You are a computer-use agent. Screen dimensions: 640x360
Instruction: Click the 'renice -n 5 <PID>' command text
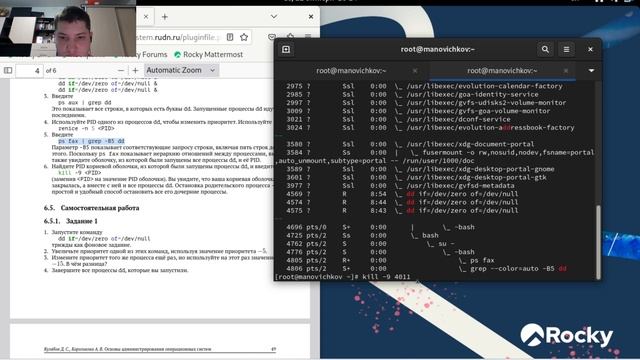click(x=86, y=128)
